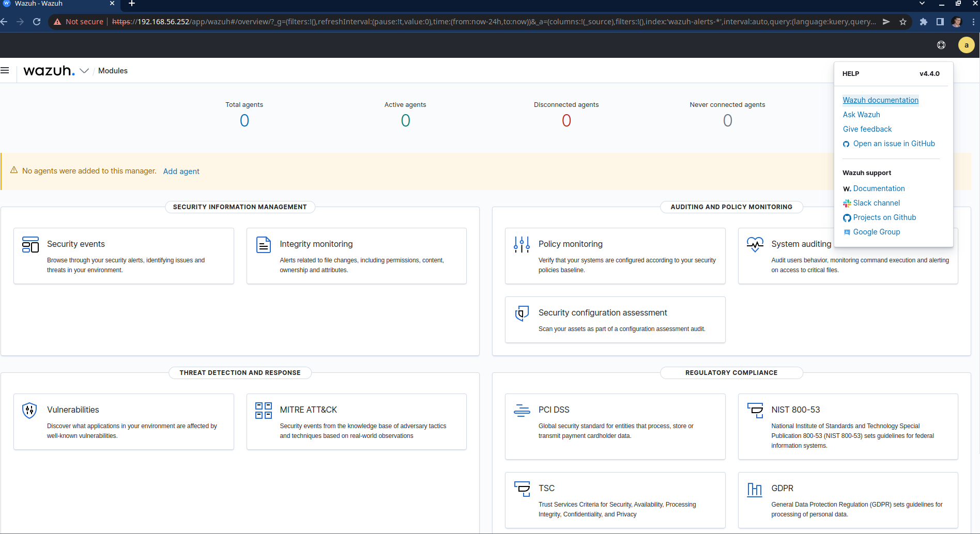Click the GDPR module icon
The image size is (980, 534).
755,489
